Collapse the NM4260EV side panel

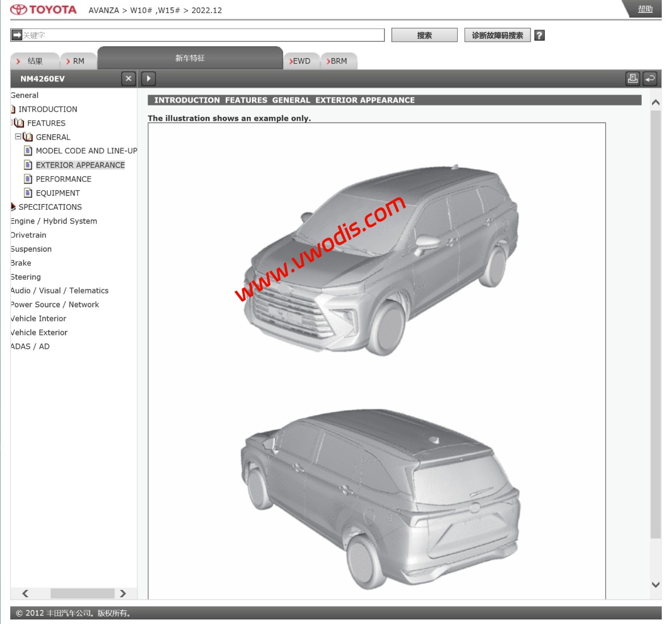(128, 79)
